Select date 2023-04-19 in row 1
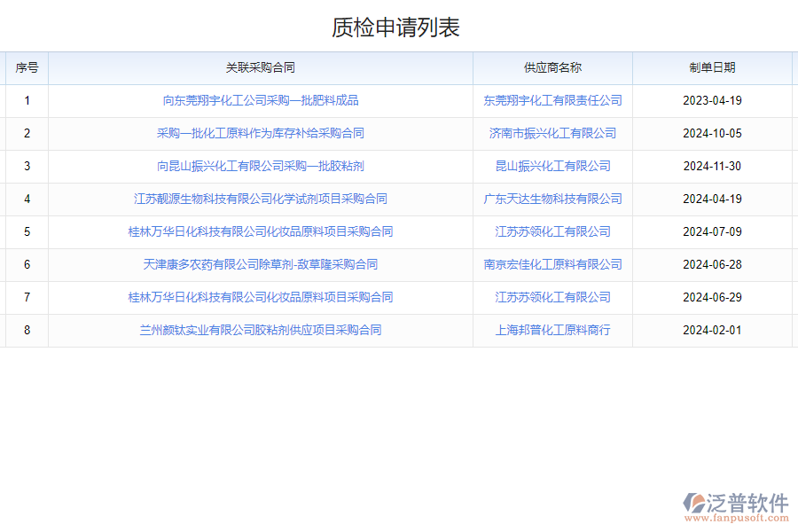 [711, 100]
